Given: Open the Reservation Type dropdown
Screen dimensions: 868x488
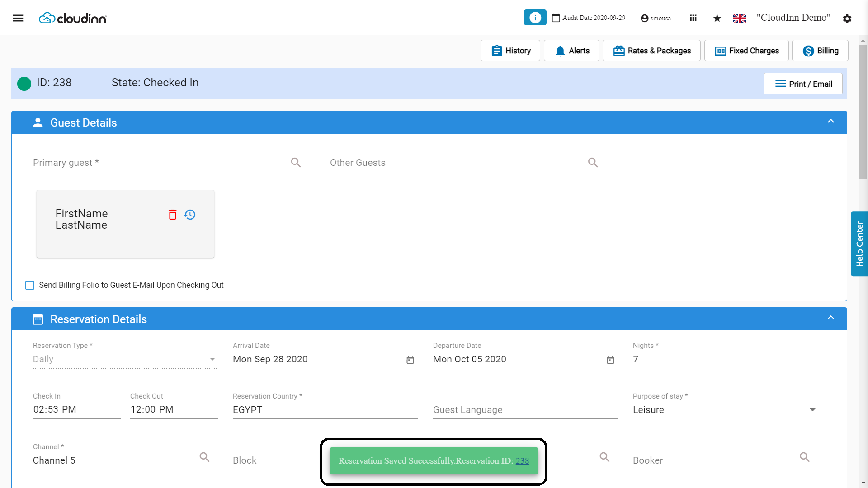Looking at the screenshot, I should point(125,359).
